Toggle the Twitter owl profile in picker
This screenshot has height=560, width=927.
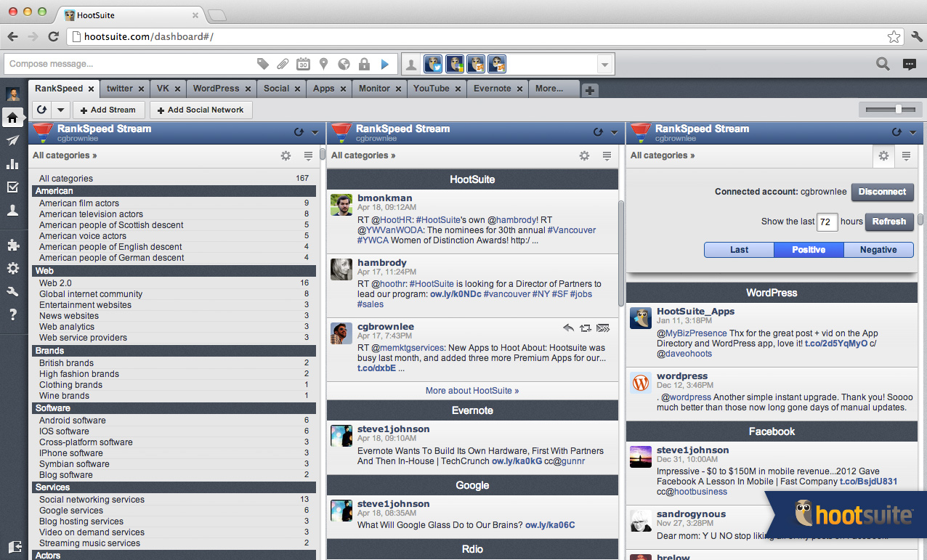coord(433,64)
